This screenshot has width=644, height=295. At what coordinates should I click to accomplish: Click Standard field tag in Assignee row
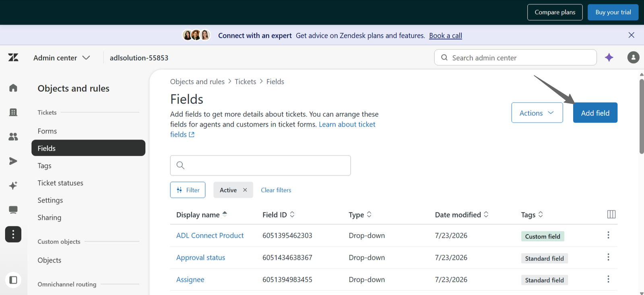click(544, 280)
